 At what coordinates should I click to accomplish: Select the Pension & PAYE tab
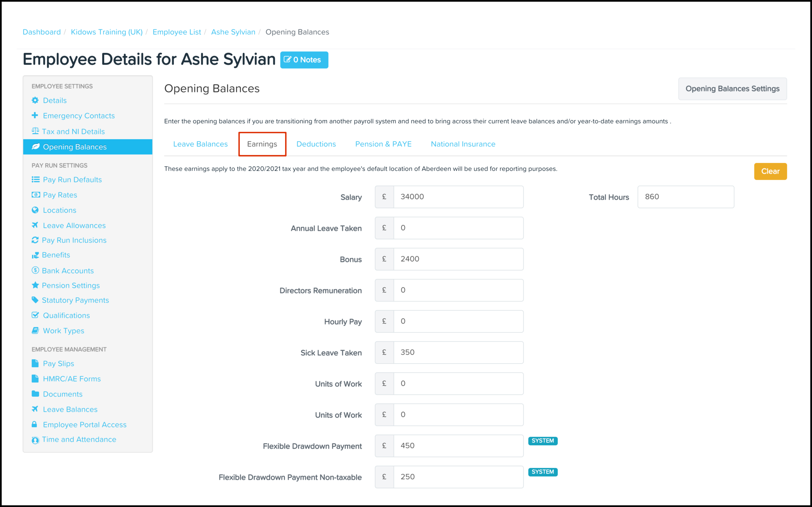(383, 144)
